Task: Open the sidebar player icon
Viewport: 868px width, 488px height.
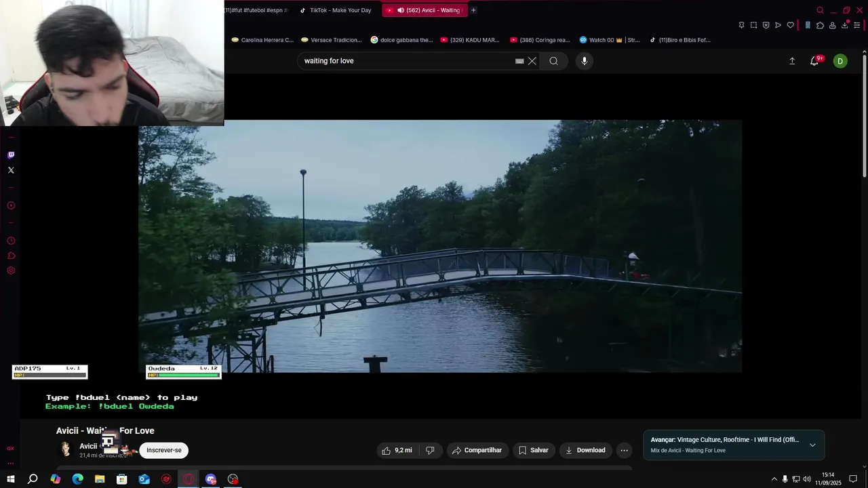Action: [11, 205]
